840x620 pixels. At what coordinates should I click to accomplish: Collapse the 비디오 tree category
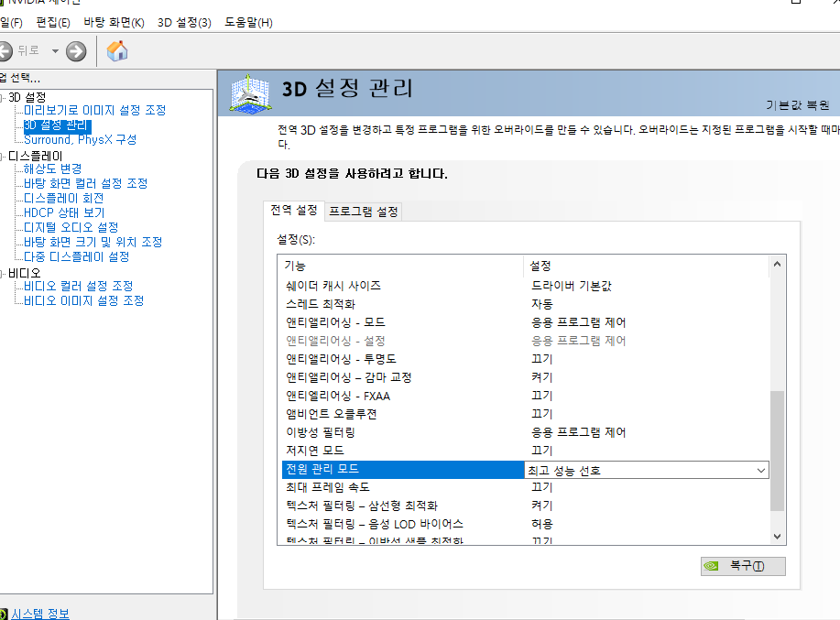tap(2, 274)
